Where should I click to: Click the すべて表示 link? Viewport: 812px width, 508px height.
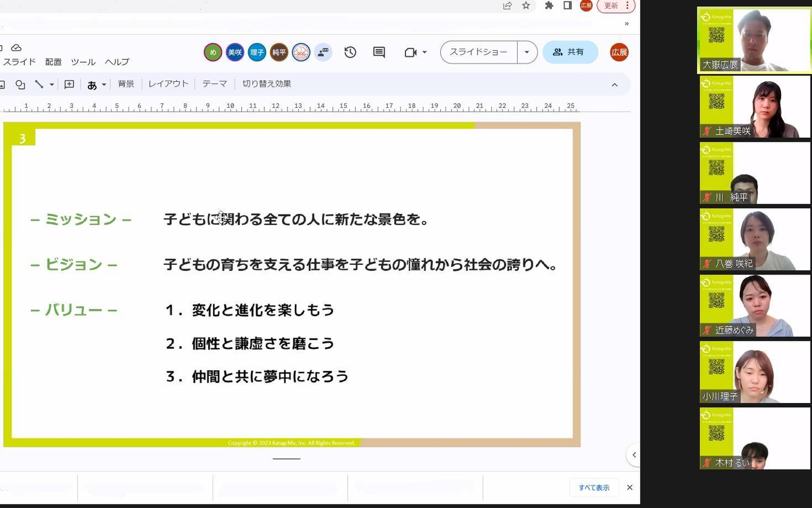(594, 488)
